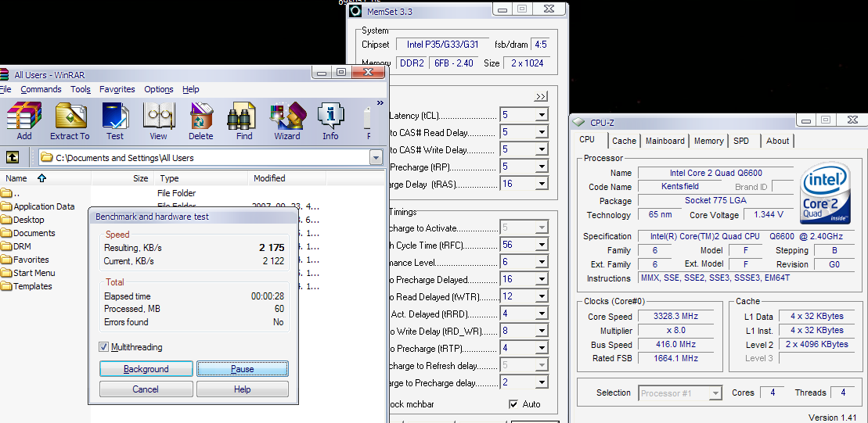868x423 pixels.
Task: Expand the WinRAR path address dropdown
Action: (376, 158)
